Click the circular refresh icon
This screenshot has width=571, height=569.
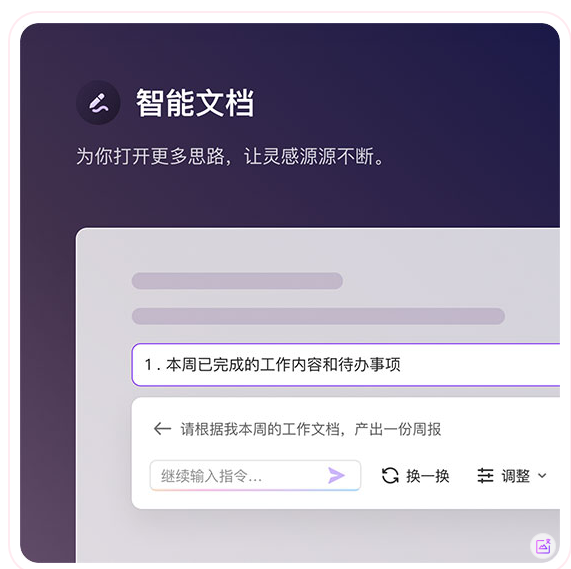(x=390, y=475)
